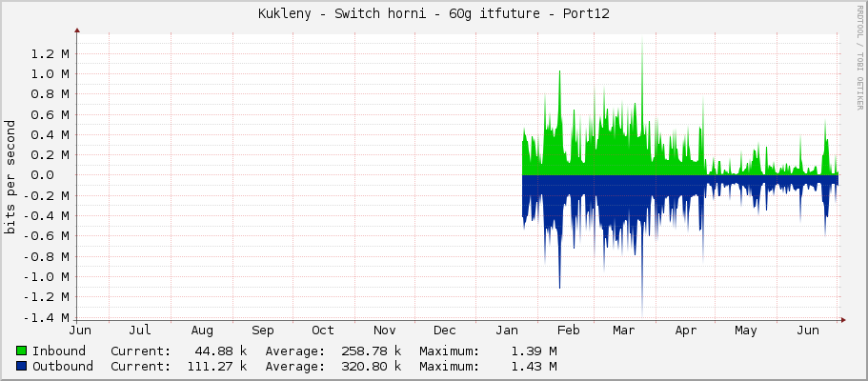Image resolution: width=868 pixels, height=381 pixels.
Task: Click the 'Jan' x-axis month label
Action: [x=507, y=331]
